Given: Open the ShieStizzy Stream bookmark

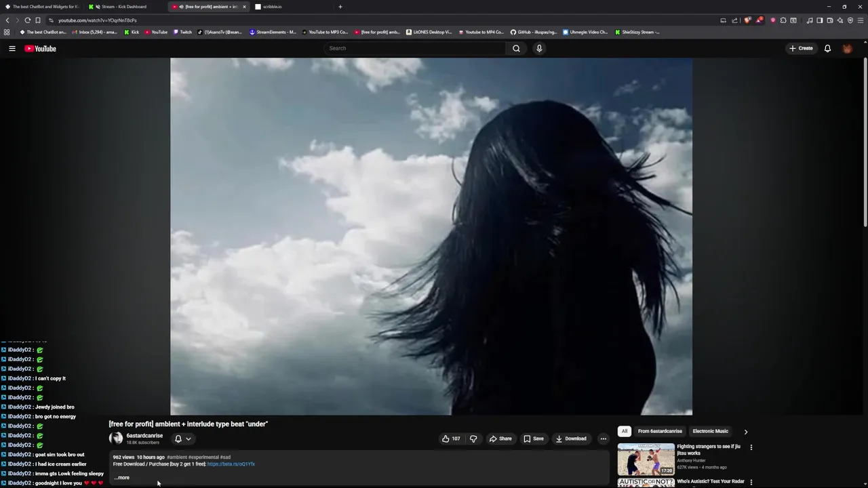Looking at the screenshot, I should pyautogui.click(x=637, y=32).
